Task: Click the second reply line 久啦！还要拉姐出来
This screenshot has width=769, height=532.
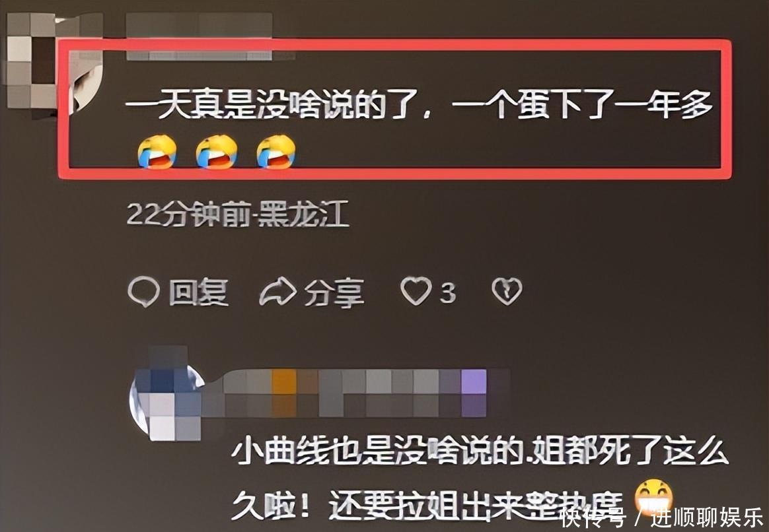Action: (x=427, y=504)
